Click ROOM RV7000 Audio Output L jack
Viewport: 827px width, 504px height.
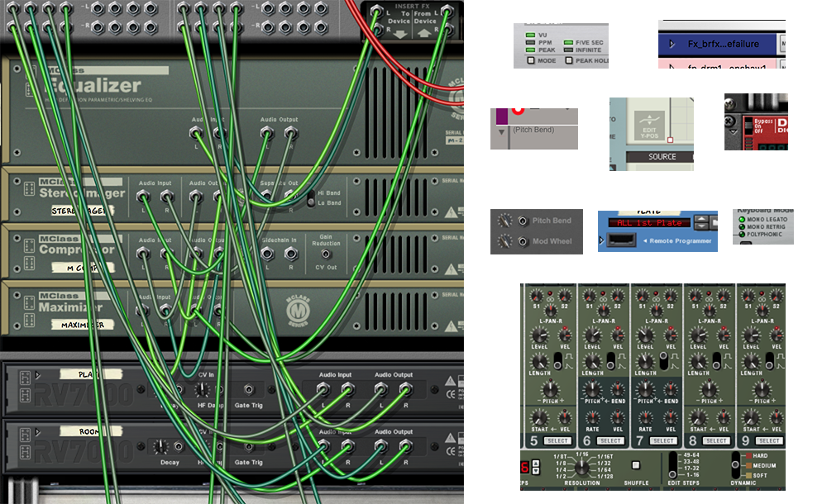pos(380,446)
